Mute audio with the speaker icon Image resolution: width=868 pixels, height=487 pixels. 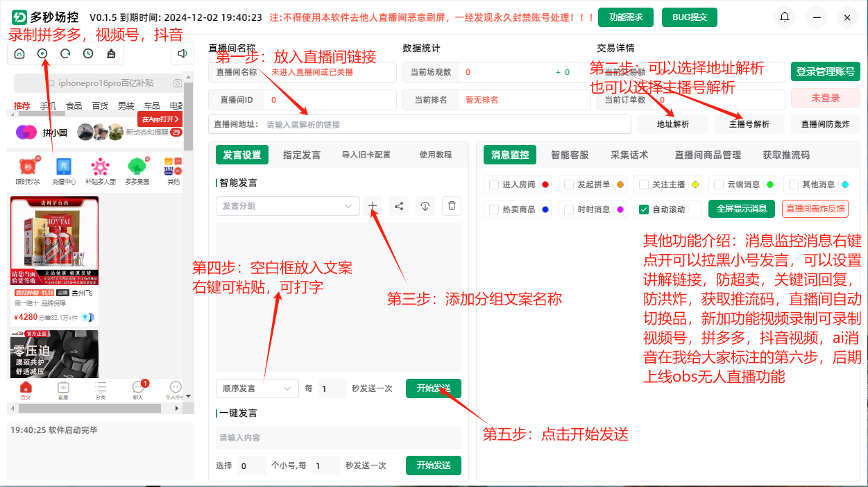tap(182, 53)
